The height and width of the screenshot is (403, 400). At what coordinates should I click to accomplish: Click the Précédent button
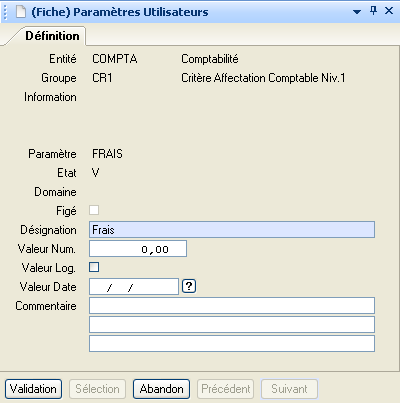(225, 389)
